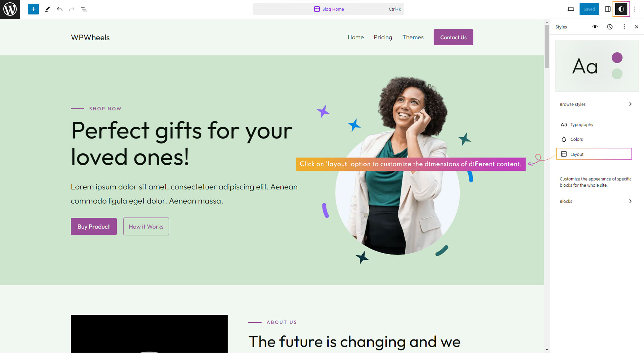
Task: Select the pencil edit tools icon
Action: click(x=47, y=9)
